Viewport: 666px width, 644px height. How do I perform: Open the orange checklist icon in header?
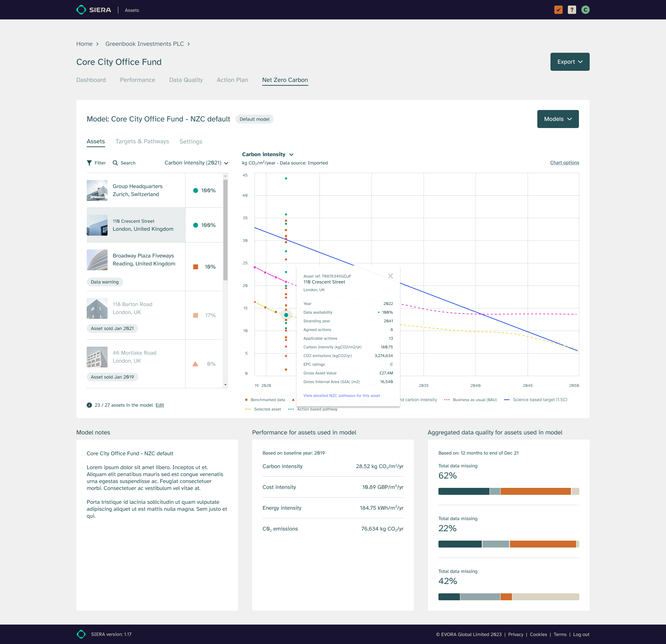click(x=558, y=10)
